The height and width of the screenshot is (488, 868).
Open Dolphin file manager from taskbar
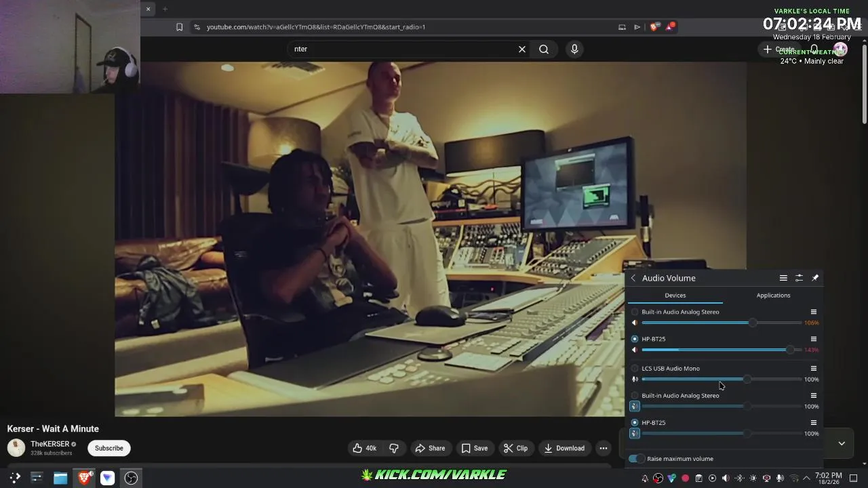coord(60,478)
